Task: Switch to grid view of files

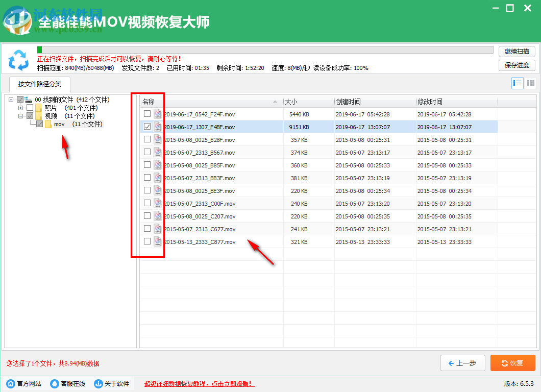Action: click(x=530, y=83)
